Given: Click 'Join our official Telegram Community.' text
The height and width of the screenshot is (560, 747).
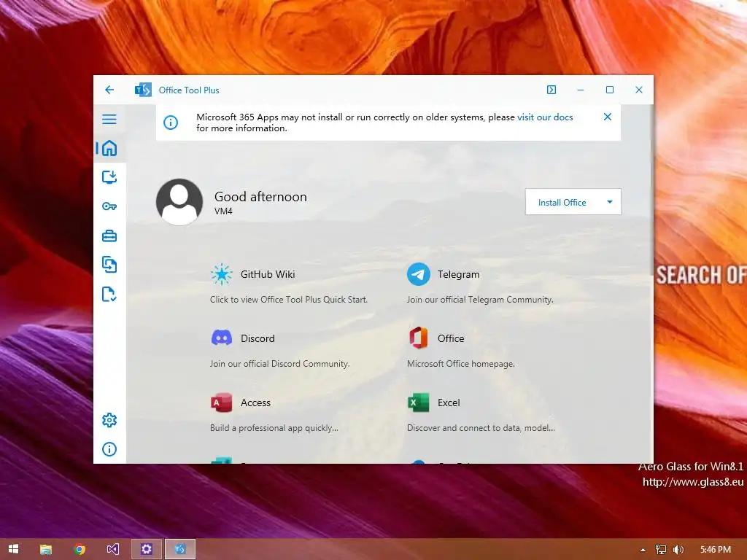Looking at the screenshot, I should tap(480, 300).
